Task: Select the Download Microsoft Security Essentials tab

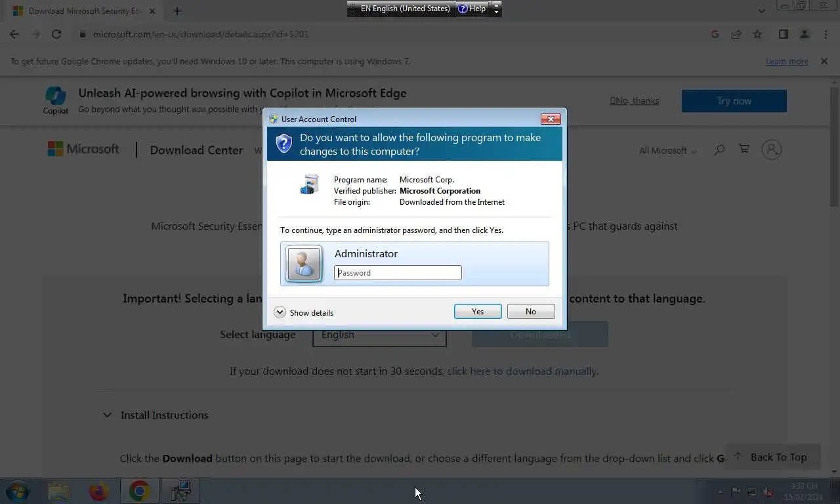Action: coord(84,11)
